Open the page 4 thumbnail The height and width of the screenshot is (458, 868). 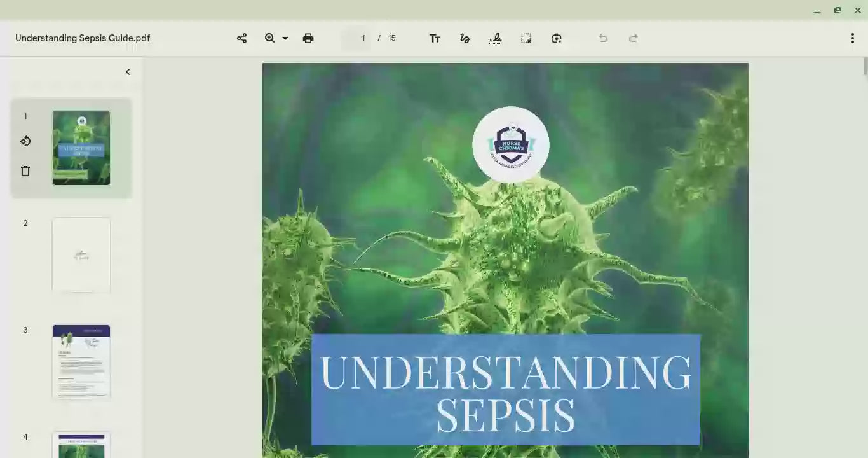81,445
